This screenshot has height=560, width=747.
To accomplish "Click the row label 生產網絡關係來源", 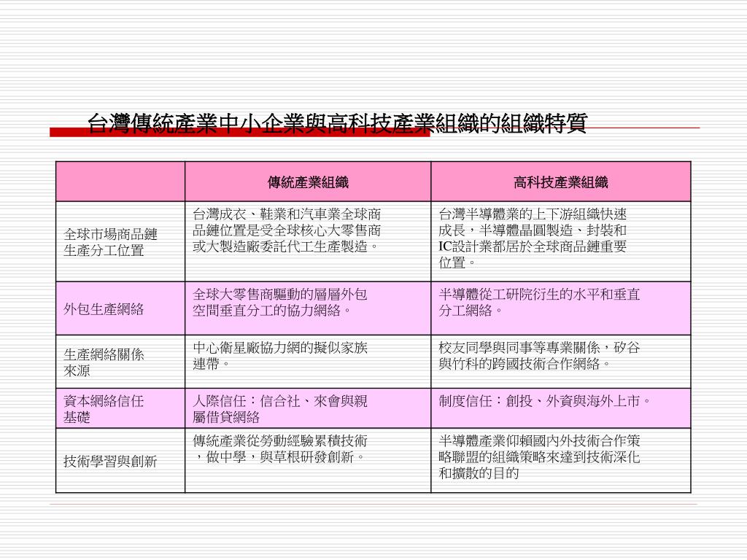I will click(120, 362).
